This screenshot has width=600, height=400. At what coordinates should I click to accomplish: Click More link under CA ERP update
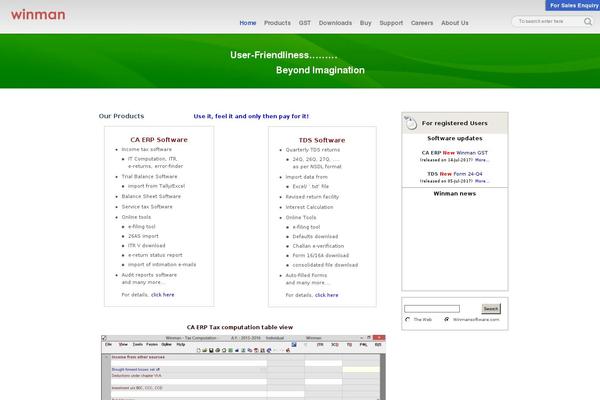click(x=482, y=160)
